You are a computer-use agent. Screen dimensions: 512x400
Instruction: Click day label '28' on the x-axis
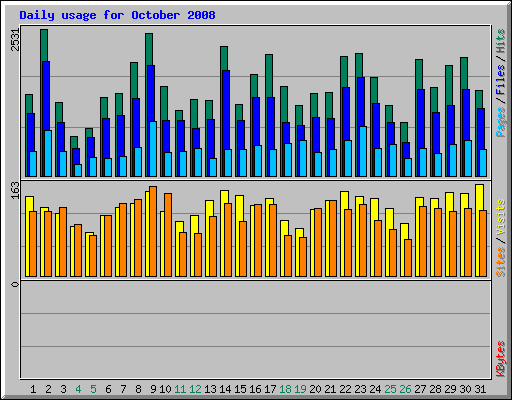[x=435, y=389]
